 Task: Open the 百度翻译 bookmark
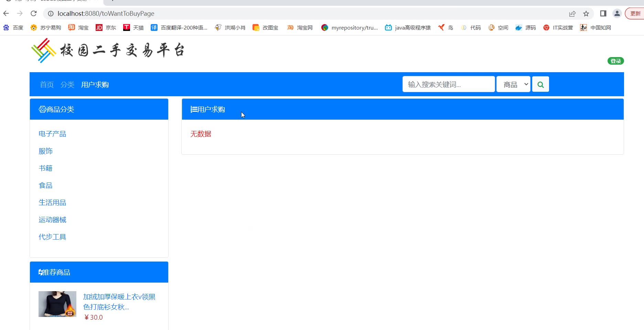179,27
